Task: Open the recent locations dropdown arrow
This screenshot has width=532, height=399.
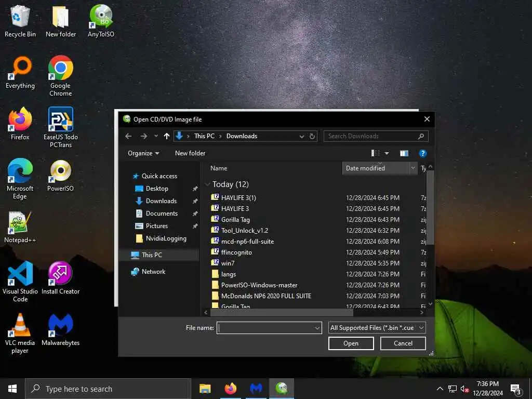Action: (x=156, y=136)
